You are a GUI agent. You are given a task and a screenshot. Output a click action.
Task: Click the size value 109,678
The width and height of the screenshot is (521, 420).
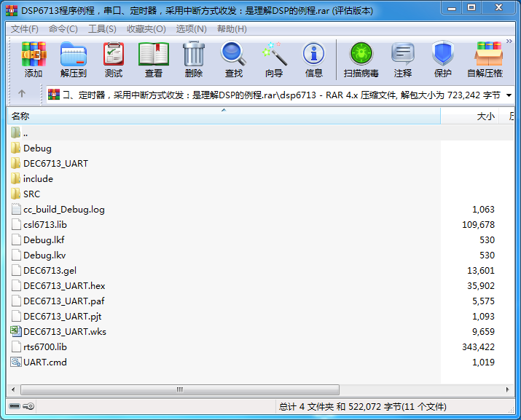[478, 225]
